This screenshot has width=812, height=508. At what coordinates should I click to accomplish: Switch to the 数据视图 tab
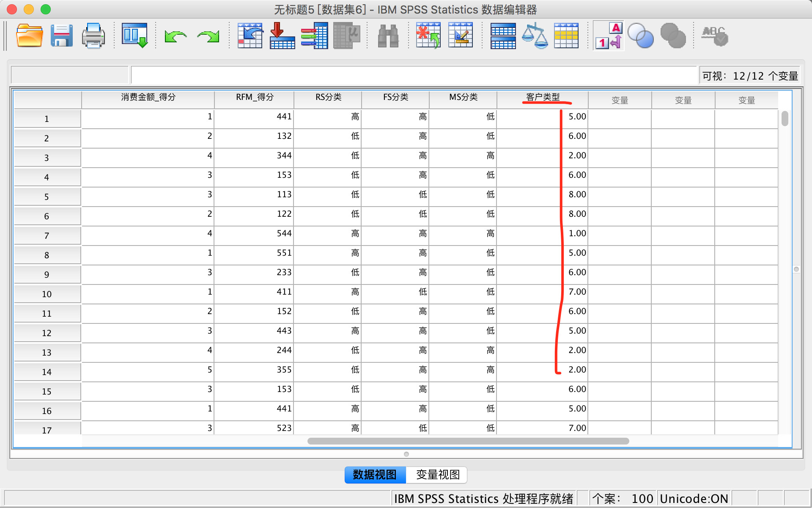(x=375, y=475)
